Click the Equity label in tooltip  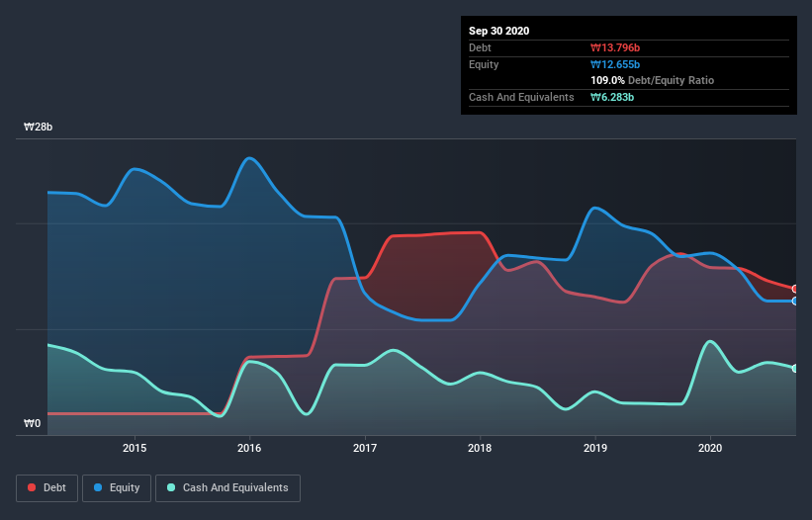coord(484,64)
